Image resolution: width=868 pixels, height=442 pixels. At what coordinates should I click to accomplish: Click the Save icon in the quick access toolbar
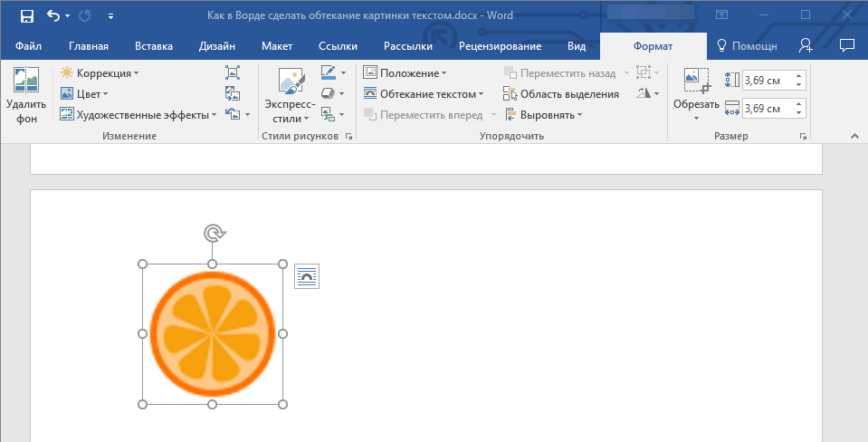(27, 15)
